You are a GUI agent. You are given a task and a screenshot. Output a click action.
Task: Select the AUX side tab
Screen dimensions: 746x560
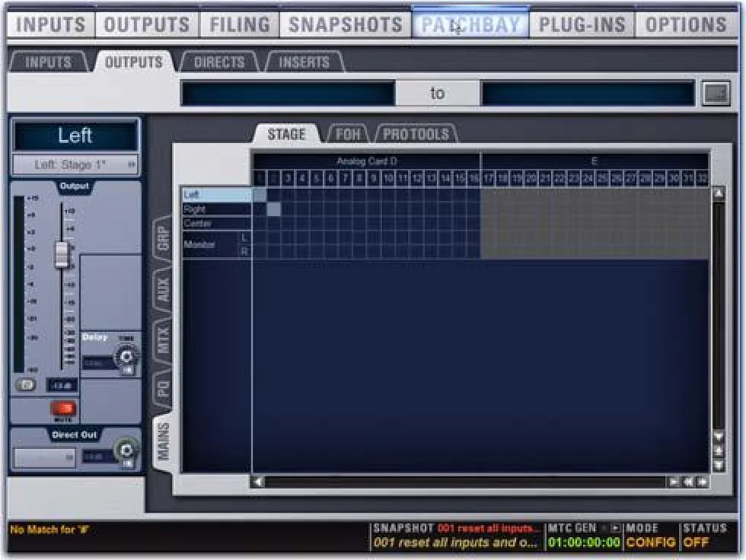[x=163, y=289]
